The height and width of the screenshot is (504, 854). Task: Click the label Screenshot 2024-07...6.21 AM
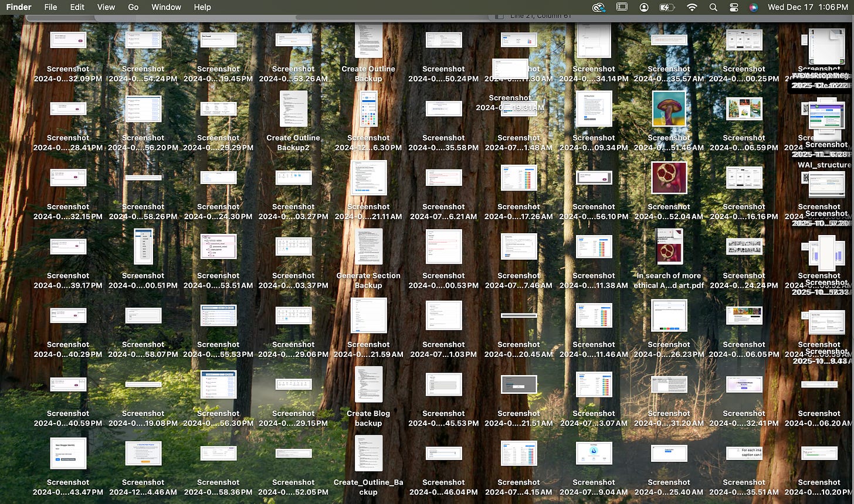[x=443, y=212]
